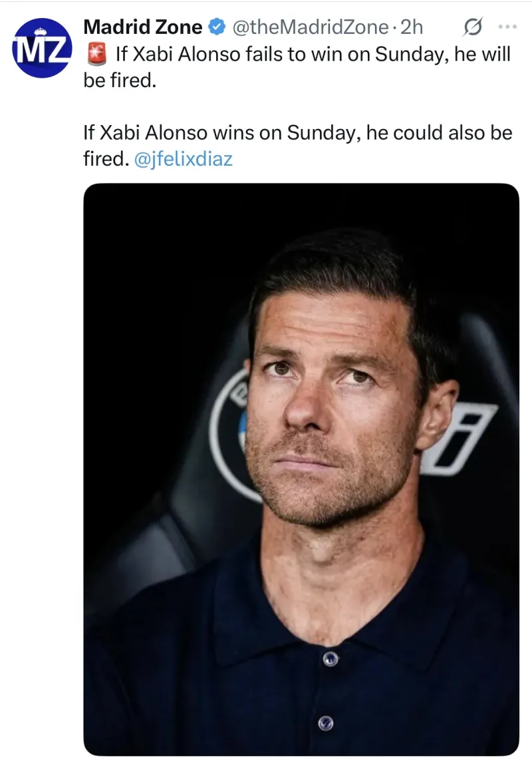Click the word "fired." before the @jfelixdiaz mention
The image size is (532, 762).
105,159
